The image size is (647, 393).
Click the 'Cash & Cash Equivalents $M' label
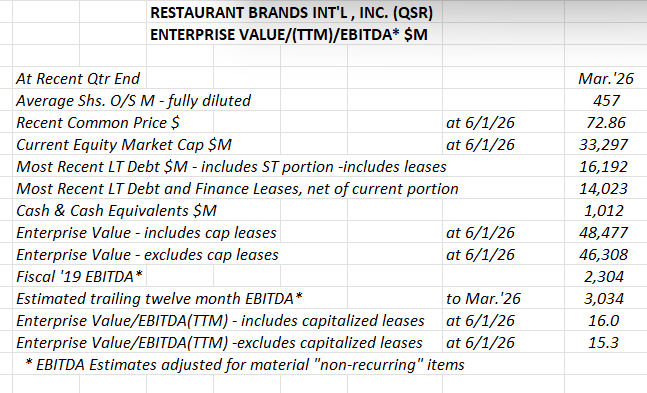[x=116, y=211]
